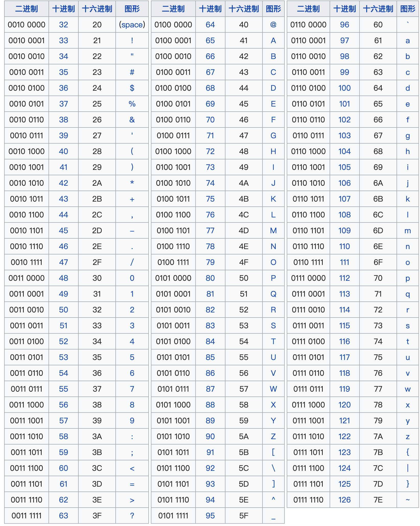The image size is (420, 526).
Task: Click the lowercase letter m link
Action: (x=407, y=231)
